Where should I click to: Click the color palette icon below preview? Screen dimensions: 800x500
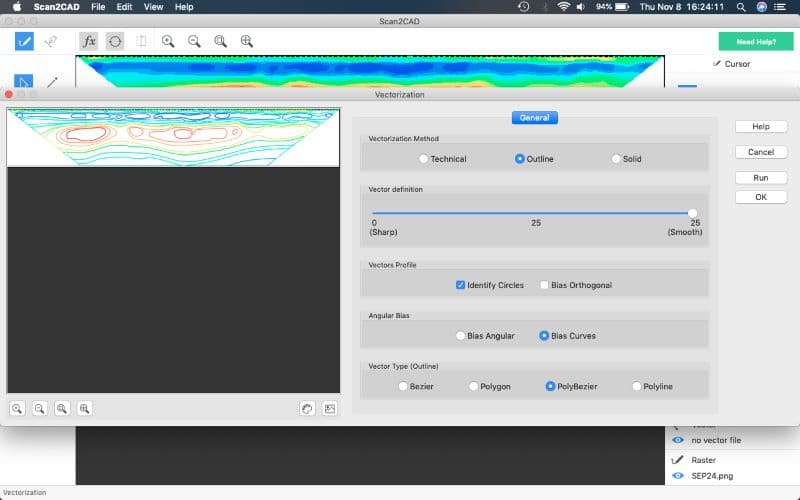[x=308, y=408]
